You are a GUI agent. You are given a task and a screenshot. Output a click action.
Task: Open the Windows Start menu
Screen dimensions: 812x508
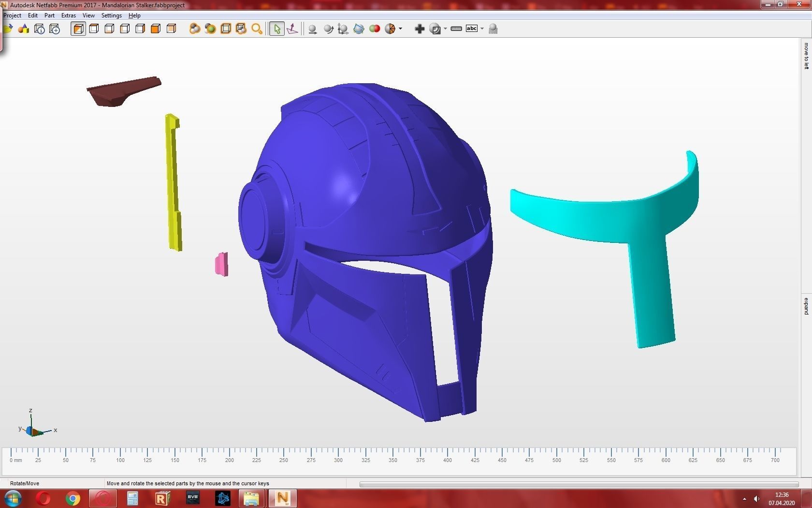pos(13,498)
